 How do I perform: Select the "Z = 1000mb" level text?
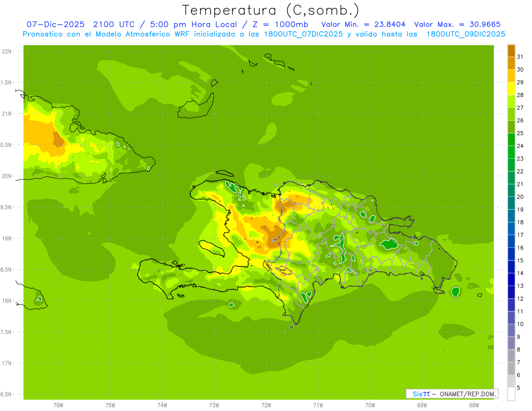pyautogui.click(x=281, y=24)
